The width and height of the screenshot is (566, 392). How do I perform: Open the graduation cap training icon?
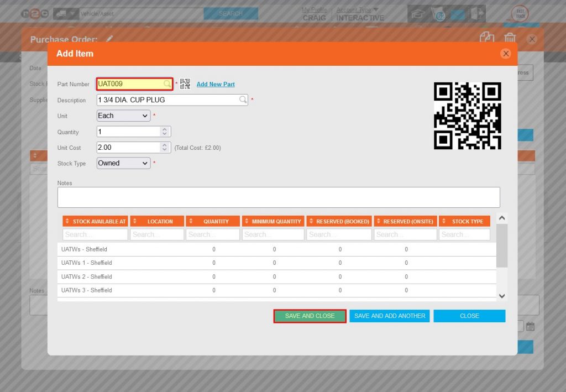point(419,13)
